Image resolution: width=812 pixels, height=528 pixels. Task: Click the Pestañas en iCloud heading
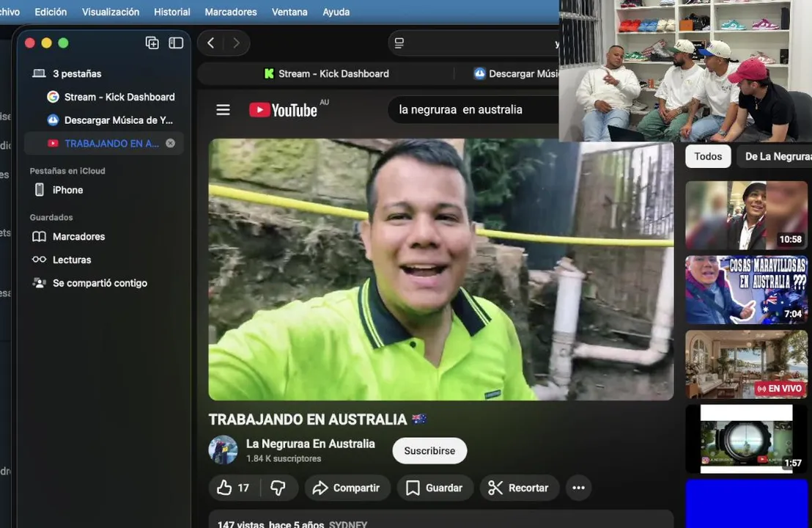click(x=67, y=171)
